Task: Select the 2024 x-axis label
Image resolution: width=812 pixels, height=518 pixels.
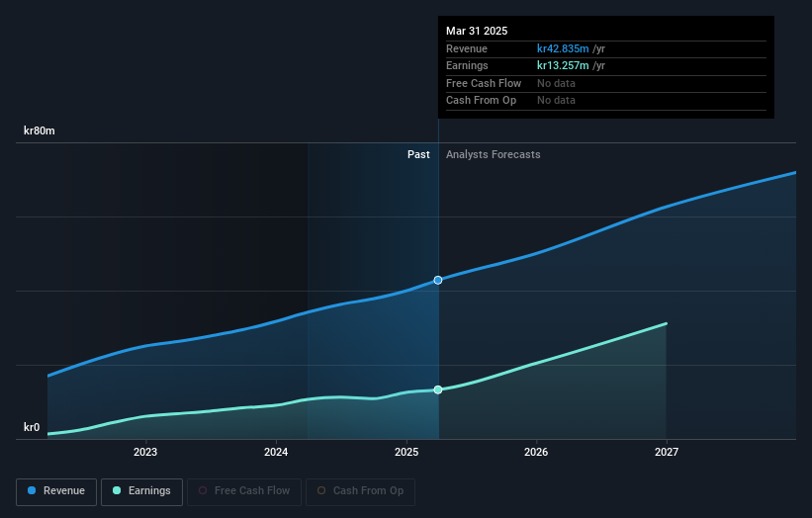Action: (276, 452)
